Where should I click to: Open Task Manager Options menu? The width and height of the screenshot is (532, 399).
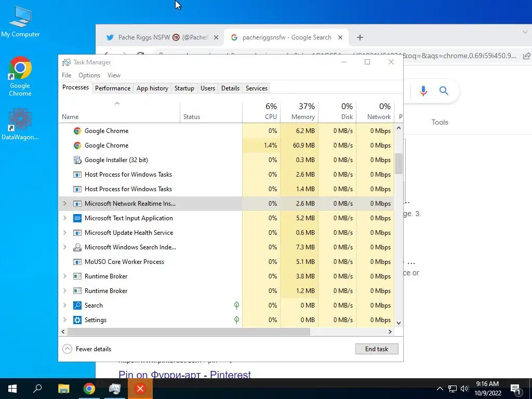pyautogui.click(x=89, y=75)
